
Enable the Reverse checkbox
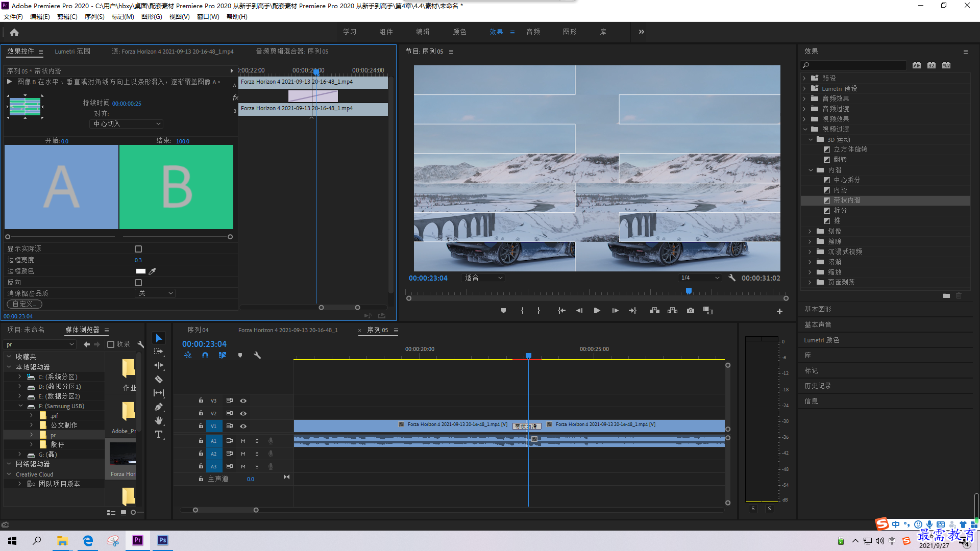[138, 283]
